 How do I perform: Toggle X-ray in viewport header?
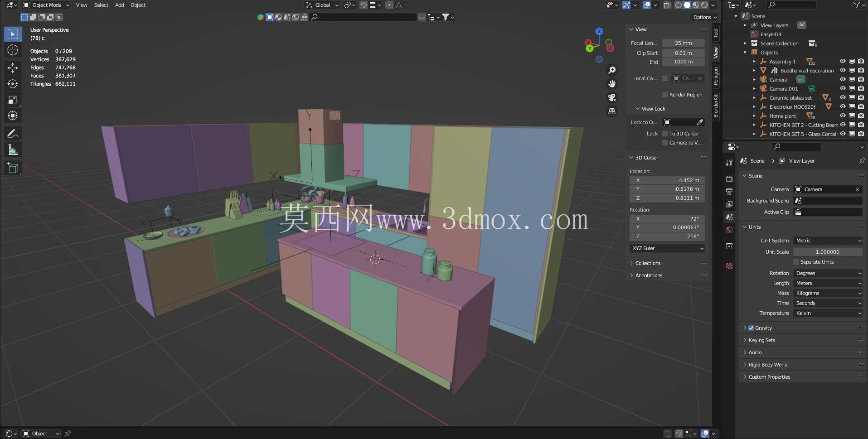667,5
